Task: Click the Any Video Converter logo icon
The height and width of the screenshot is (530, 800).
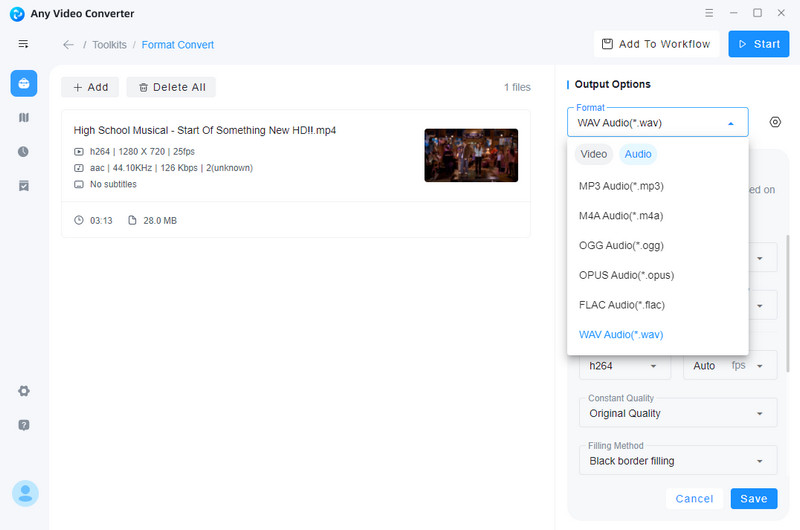Action: pos(17,14)
